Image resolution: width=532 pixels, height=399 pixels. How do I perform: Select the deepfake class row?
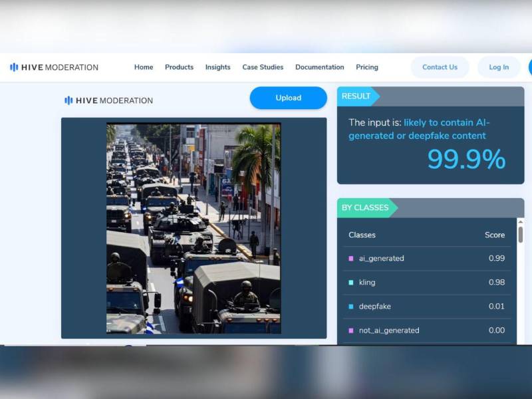(x=426, y=307)
